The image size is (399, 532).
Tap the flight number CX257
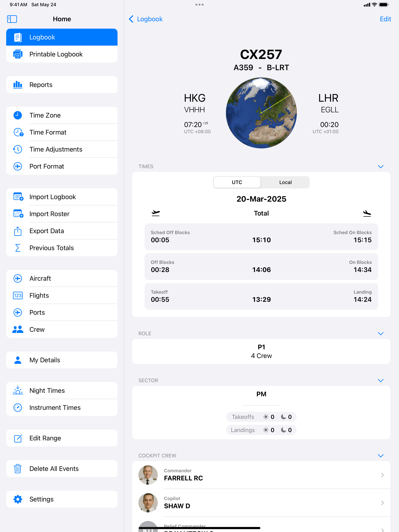coord(261,54)
